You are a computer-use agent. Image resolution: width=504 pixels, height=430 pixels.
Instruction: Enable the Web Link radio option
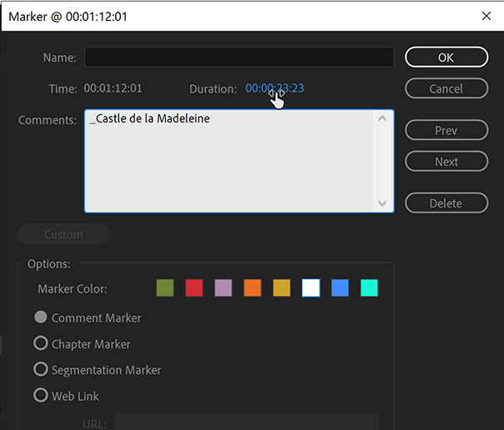(x=40, y=396)
